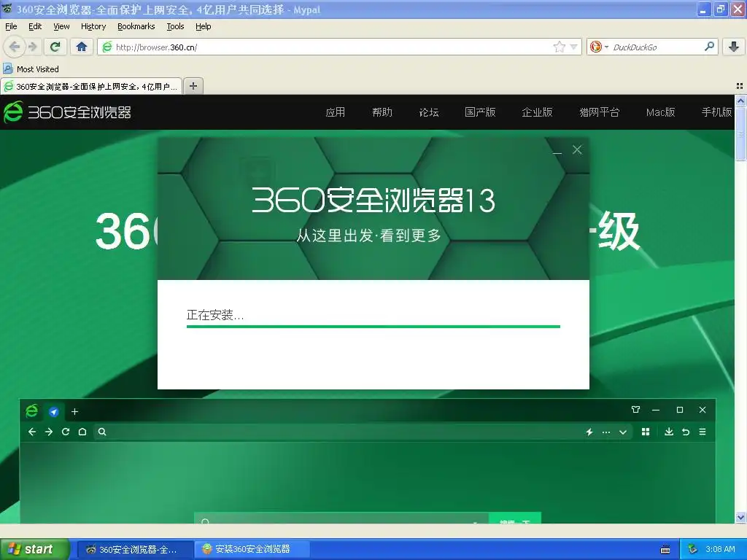Open the History menu
747x560 pixels.
click(x=93, y=26)
